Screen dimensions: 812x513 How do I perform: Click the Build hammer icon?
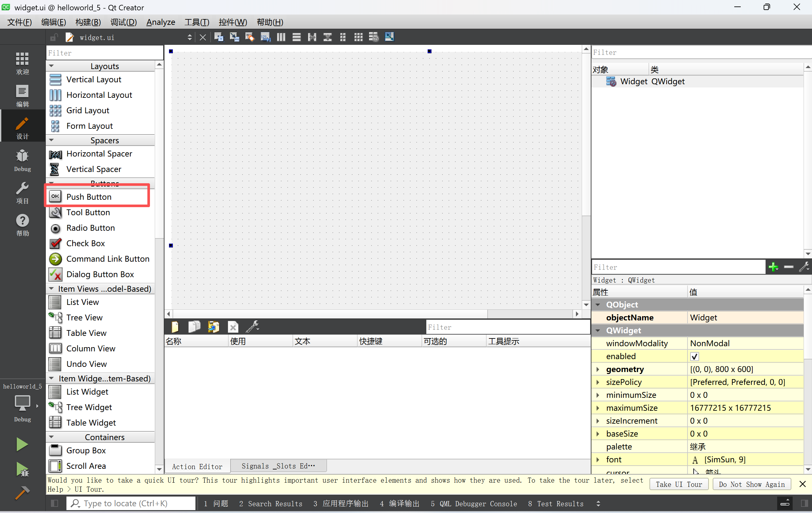(22, 492)
